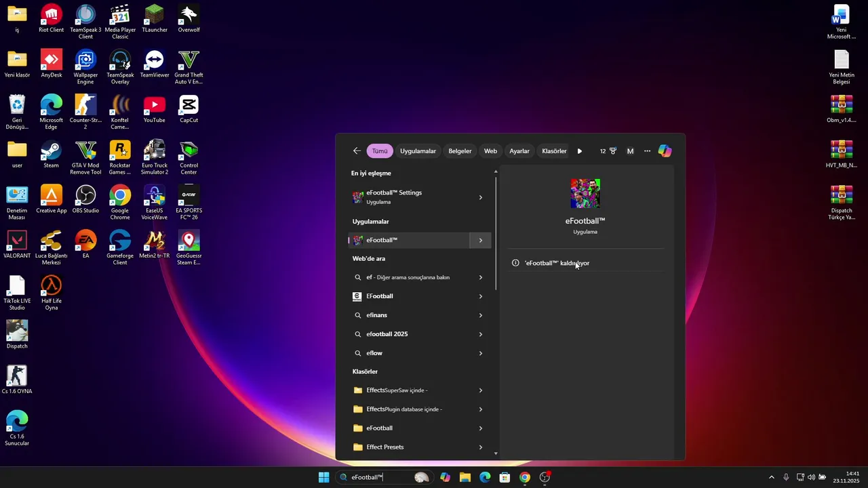Screen dimensions: 868x488
Task: Open Overwolf desktop icon
Action: tap(189, 19)
